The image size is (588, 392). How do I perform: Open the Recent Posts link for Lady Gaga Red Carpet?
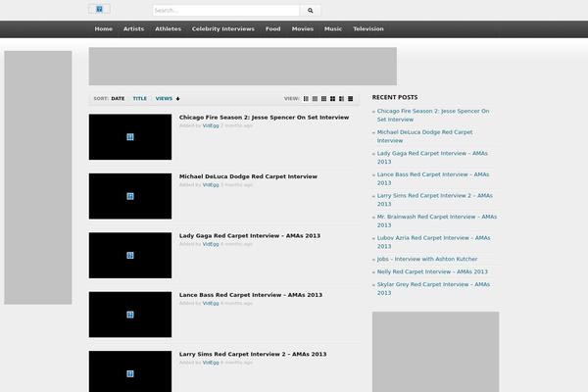point(432,158)
